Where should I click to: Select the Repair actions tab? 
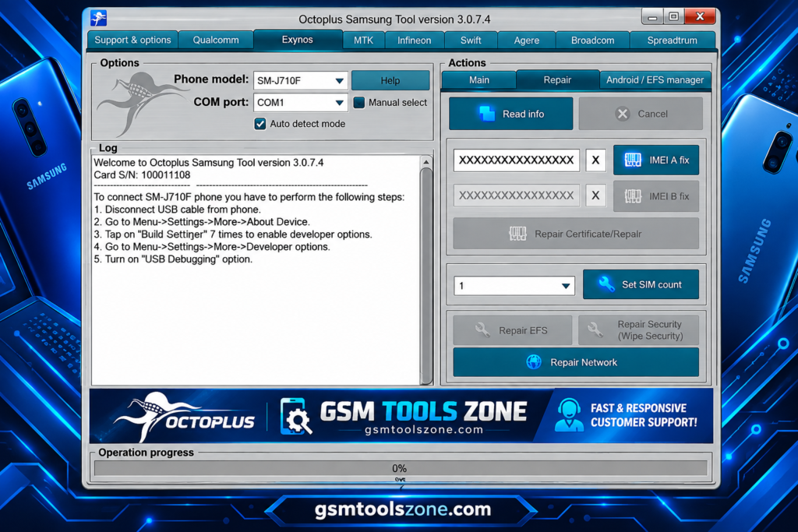click(557, 80)
